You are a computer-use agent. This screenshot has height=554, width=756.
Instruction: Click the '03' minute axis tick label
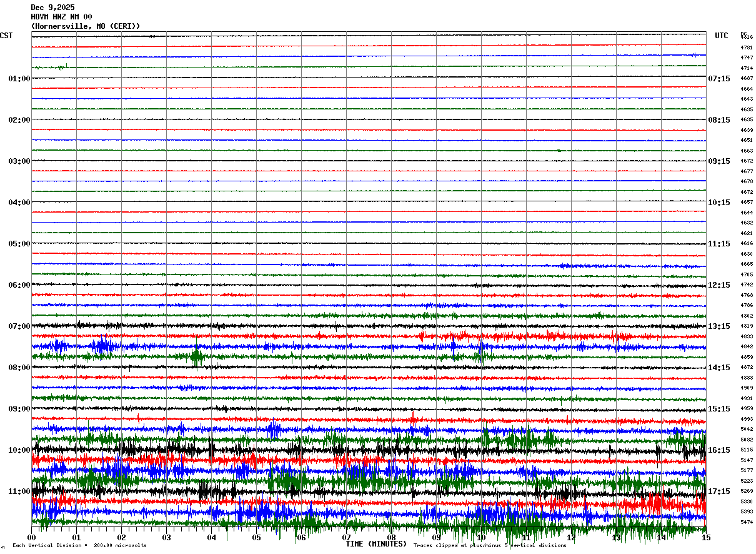167,538
